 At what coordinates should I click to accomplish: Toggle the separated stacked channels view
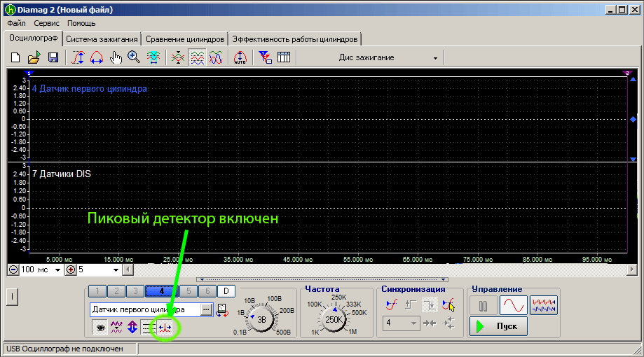point(197,57)
